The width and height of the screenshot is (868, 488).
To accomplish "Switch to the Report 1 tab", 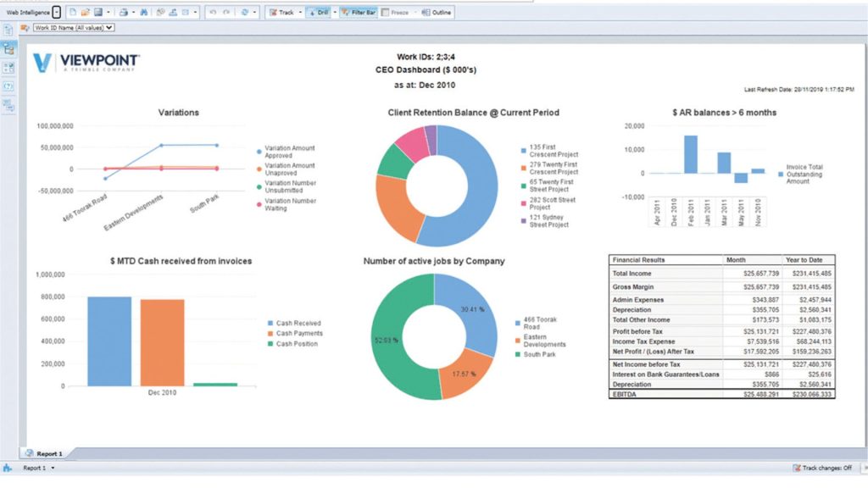I will 44,454.
